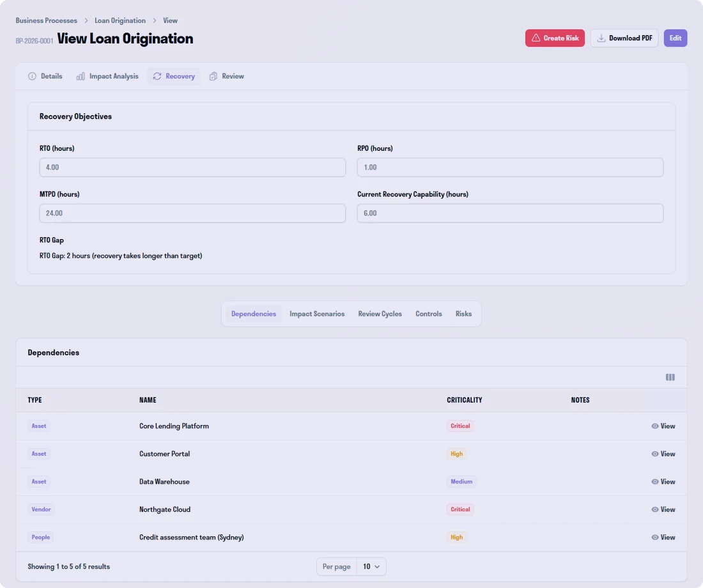
Task: Open the Review tab
Action: click(227, 76)
